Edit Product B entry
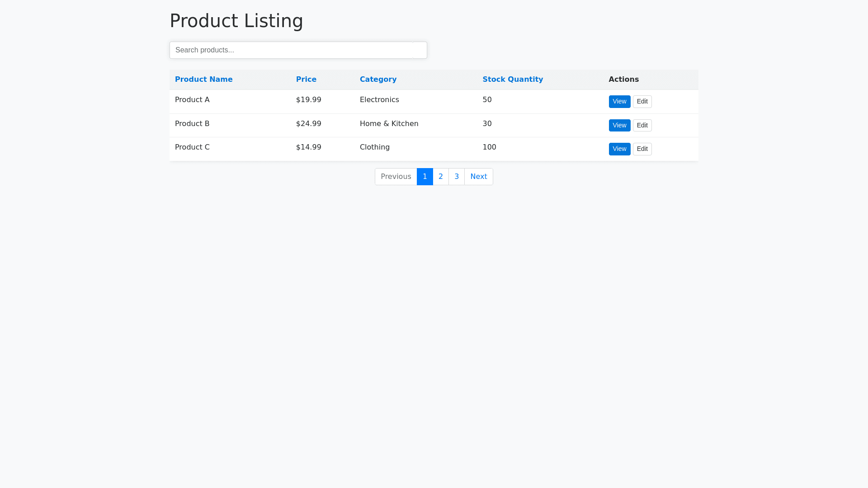The height and width of the screenshot is (488, 868). (x=642, y=126)
